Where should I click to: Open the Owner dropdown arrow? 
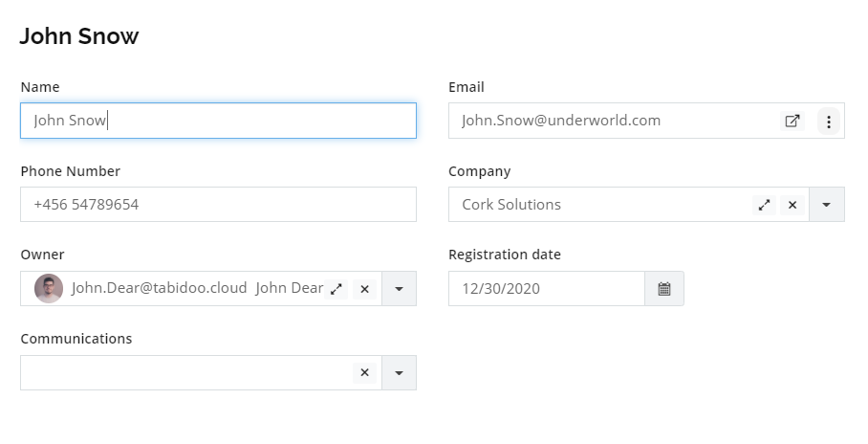399,289
